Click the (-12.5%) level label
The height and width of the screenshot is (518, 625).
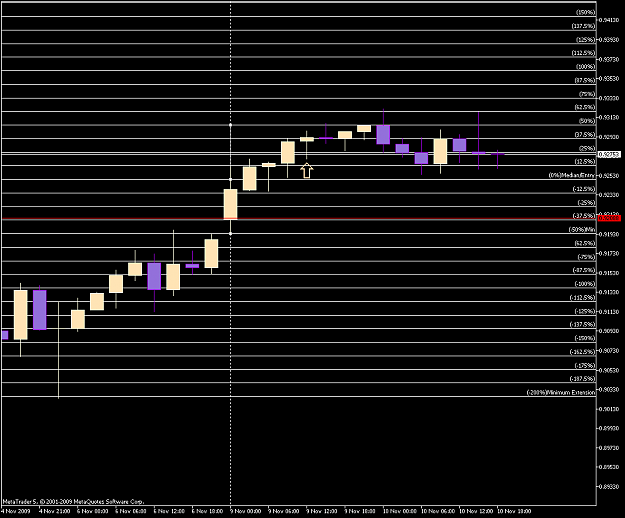[x=584, y=189]
